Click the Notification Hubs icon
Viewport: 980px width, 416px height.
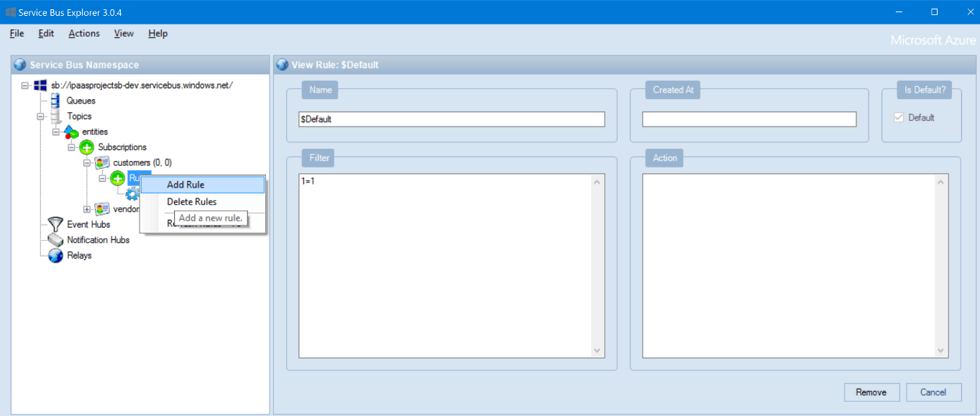55,240
